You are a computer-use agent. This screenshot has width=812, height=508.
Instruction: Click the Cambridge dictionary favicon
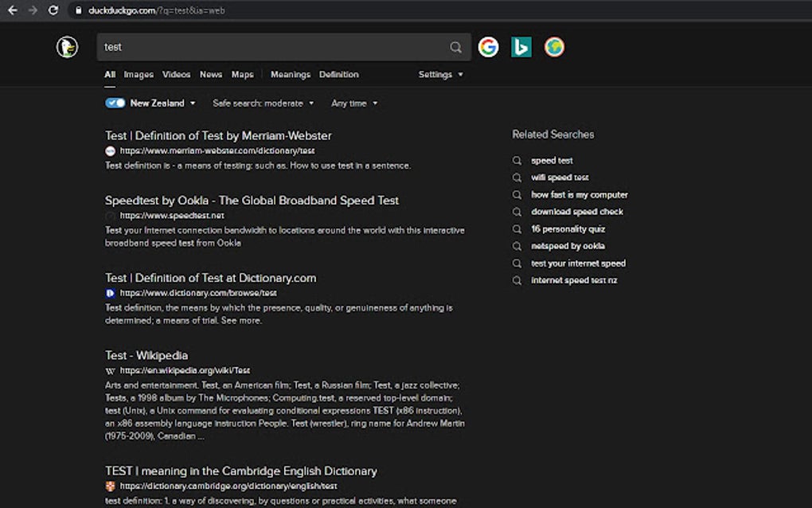click(x=111, y=487)
